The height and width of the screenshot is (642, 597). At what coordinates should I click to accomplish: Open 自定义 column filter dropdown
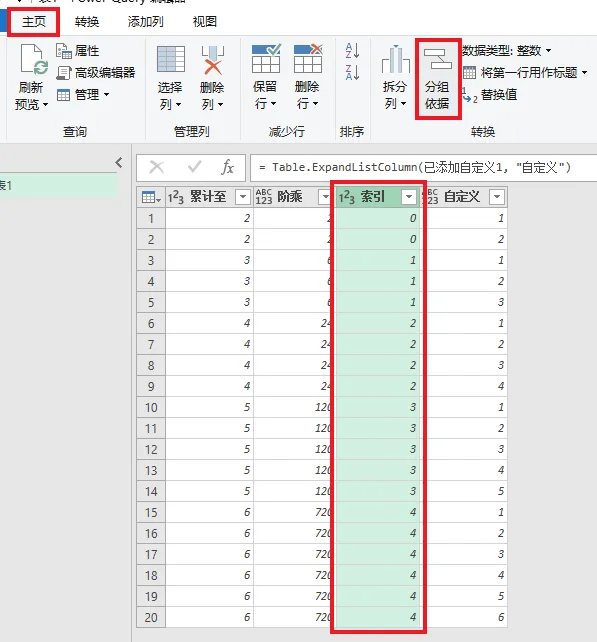(497, 197)
